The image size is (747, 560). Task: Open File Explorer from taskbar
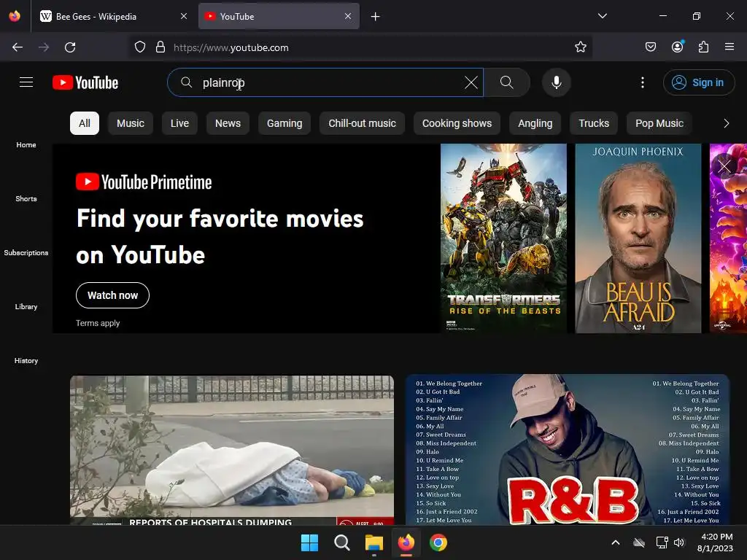click(374, 542)
